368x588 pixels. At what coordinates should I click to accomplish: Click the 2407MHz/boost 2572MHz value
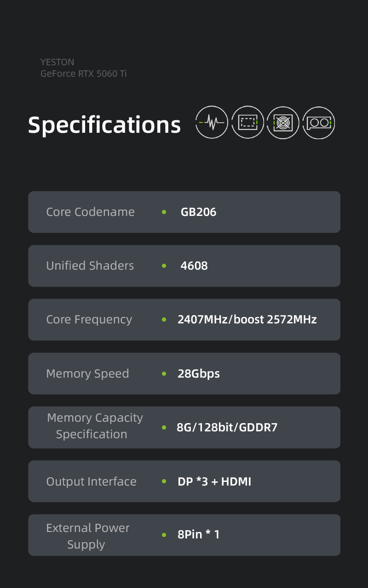click(x=247, y=320)
